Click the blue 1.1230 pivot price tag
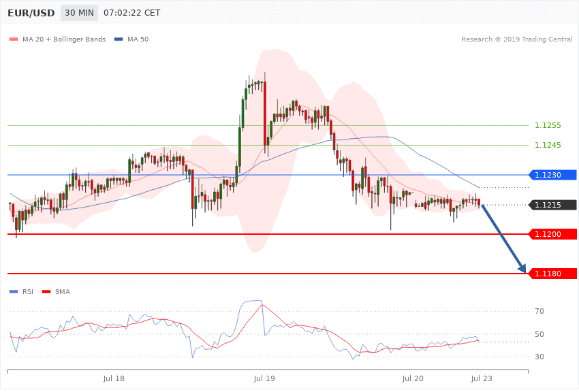The width and height of the screenshot is (579, 392). pos(553,175)
